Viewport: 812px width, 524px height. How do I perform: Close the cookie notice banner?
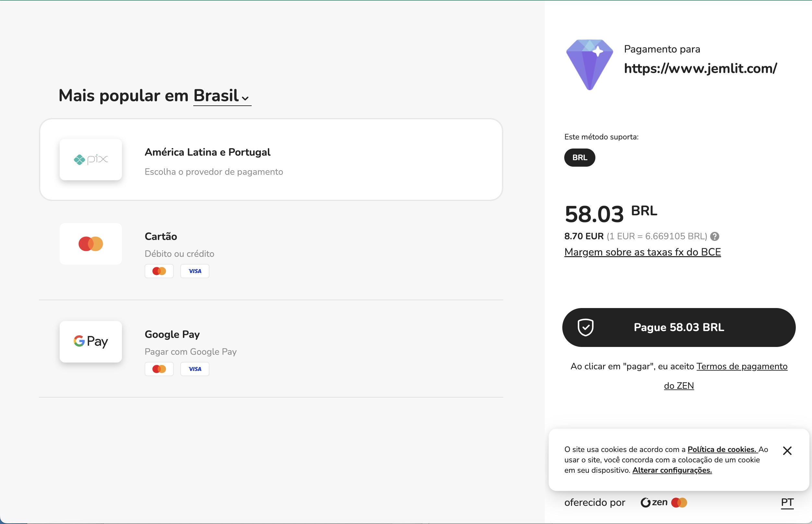point(787,450)
